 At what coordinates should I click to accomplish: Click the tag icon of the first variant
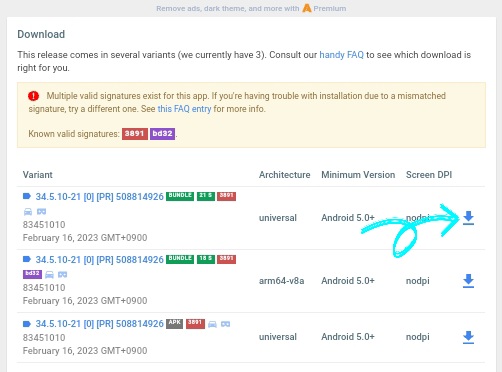pos(27,196)
